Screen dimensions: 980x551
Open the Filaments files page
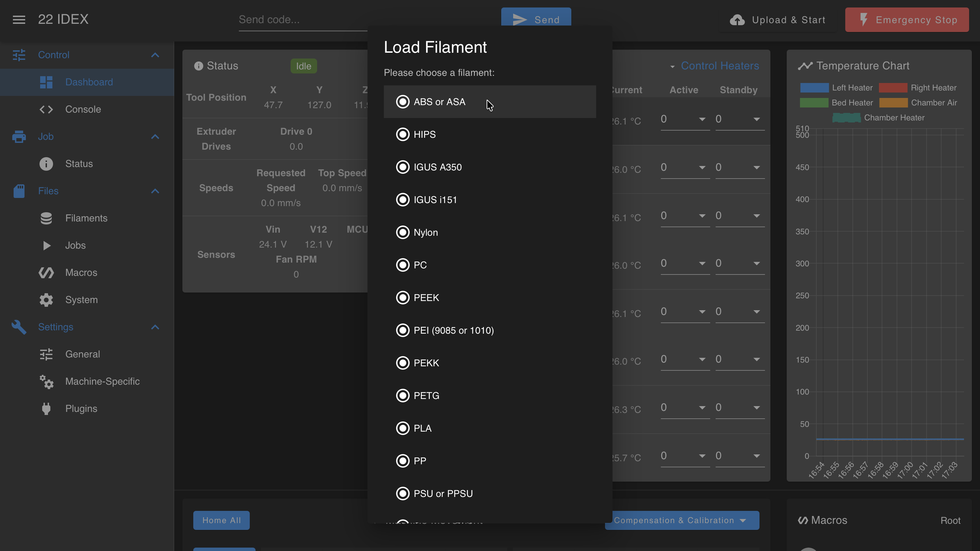(x=87, y=218)
